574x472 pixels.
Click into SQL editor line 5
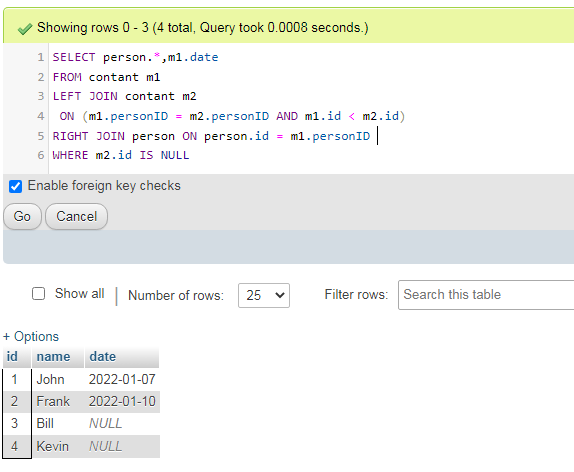212,136
